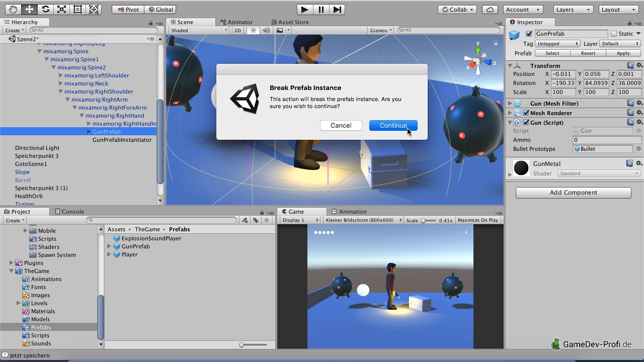This screenshot has width=644, height=362.
Task: Open the Account dropdown
Action: 523,9
